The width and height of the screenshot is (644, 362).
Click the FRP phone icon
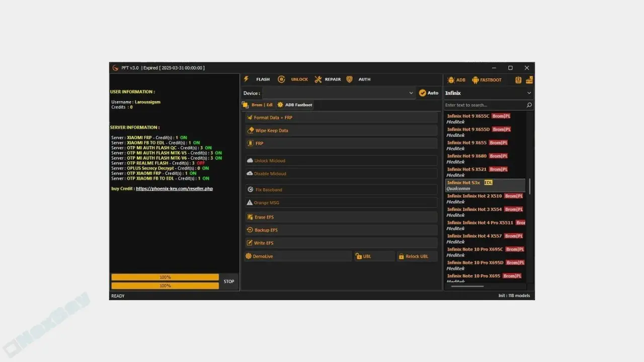pyautogui.click(x=250, y=143)
